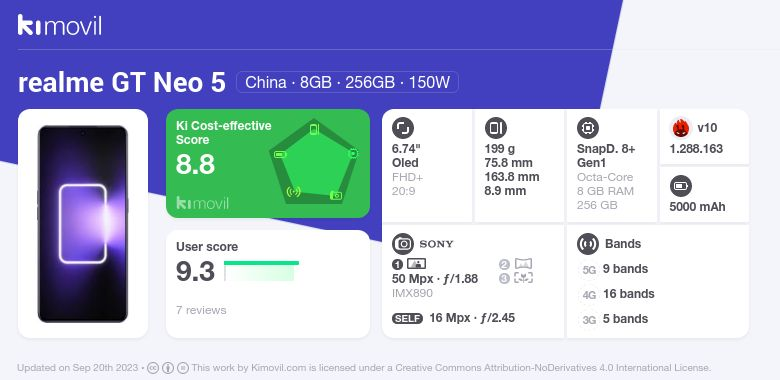Click the screen size display icon
This screenshot has height=380, width=780.
pos(402,128)
